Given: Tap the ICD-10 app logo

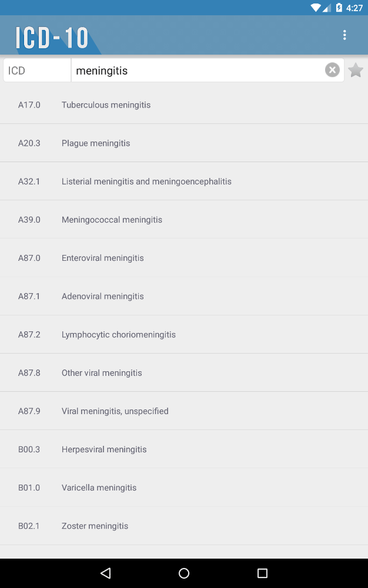Looking at the screenshot, I should tap(52, 38).
